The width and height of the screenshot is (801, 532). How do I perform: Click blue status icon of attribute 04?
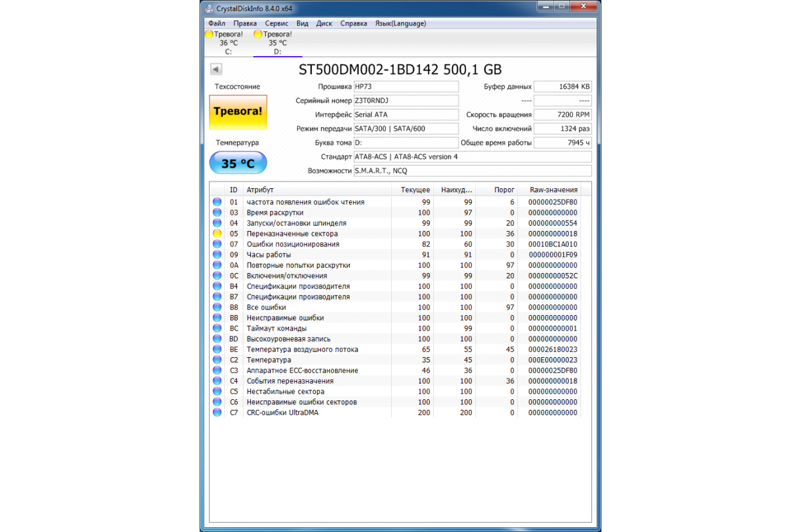tap(217, 223)
